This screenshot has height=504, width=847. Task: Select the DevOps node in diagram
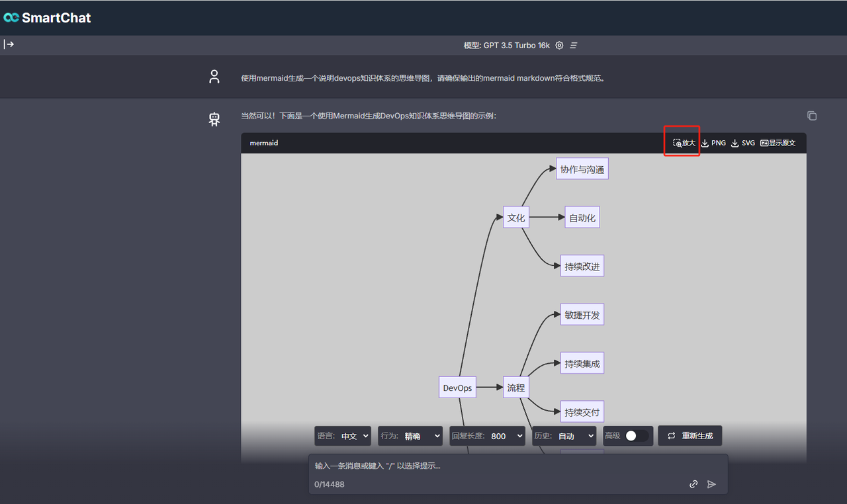coord(457,388)
